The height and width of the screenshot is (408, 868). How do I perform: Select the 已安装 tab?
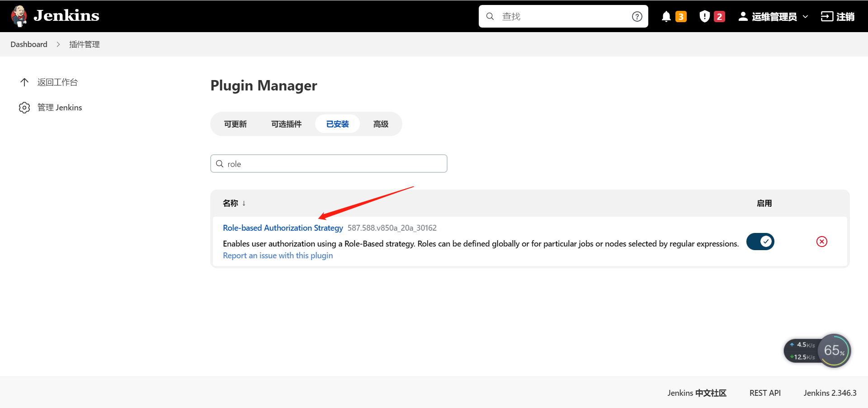337,124
